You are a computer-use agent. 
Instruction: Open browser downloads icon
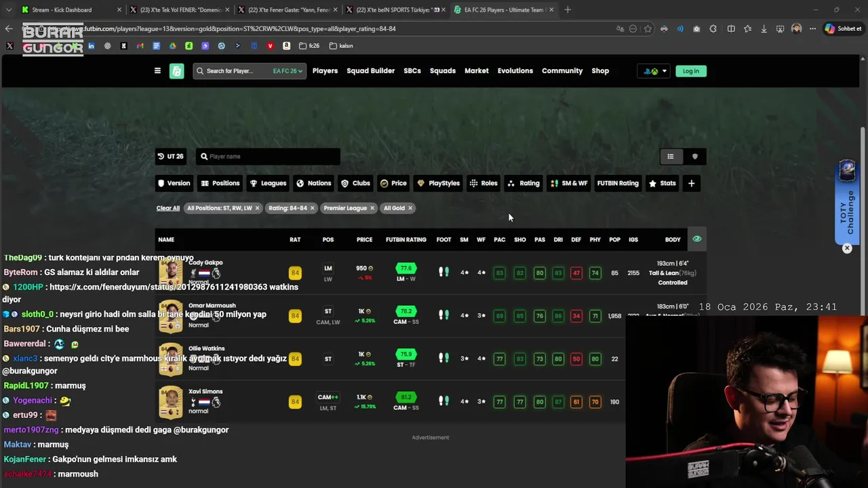[x=764, y=29]
